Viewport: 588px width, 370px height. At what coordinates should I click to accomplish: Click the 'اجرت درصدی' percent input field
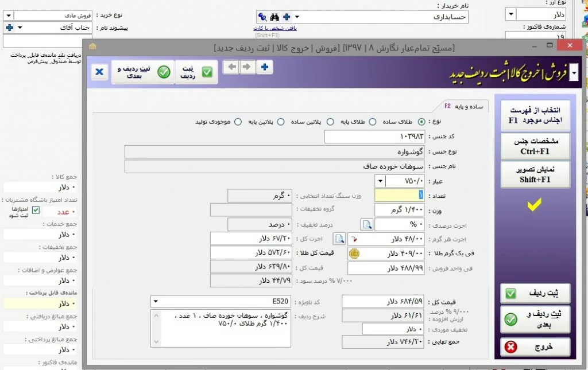[x=400, y=224]
